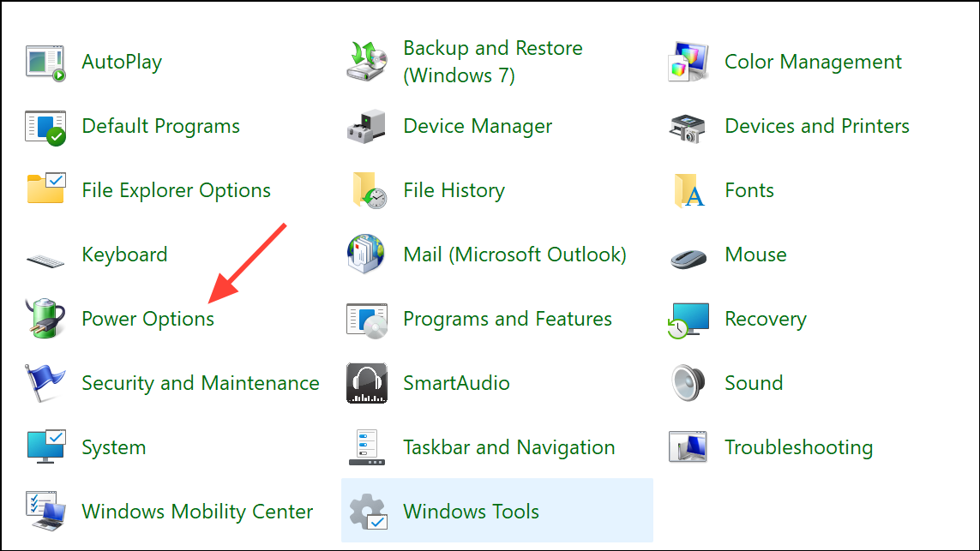Select the Security and Maintenance flag icon

tap(45, 383)
